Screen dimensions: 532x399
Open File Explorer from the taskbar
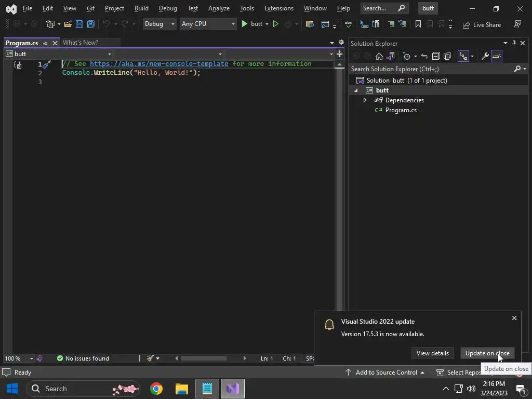coord(181,389)
